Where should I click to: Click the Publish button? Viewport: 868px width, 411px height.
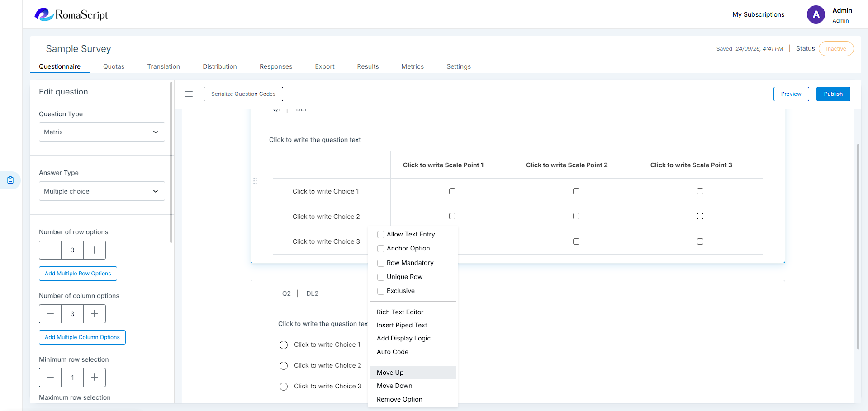point(833,94)
